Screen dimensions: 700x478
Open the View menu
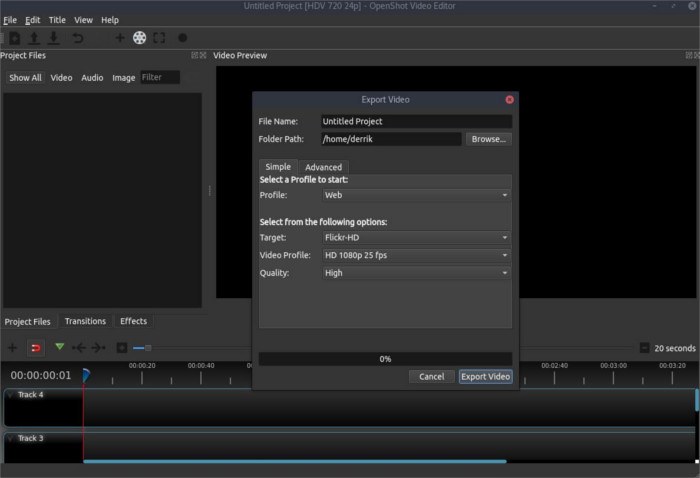(x=83, y=20)
